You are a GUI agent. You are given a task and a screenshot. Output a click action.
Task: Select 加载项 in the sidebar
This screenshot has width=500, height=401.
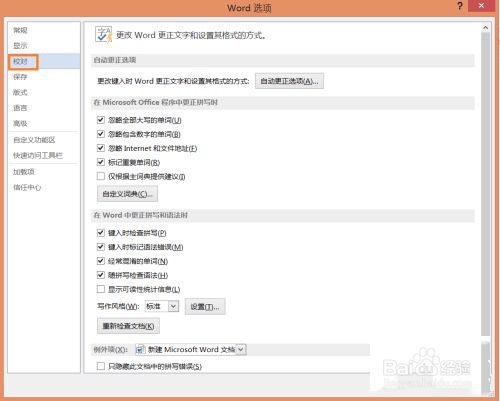click(24, 172)
